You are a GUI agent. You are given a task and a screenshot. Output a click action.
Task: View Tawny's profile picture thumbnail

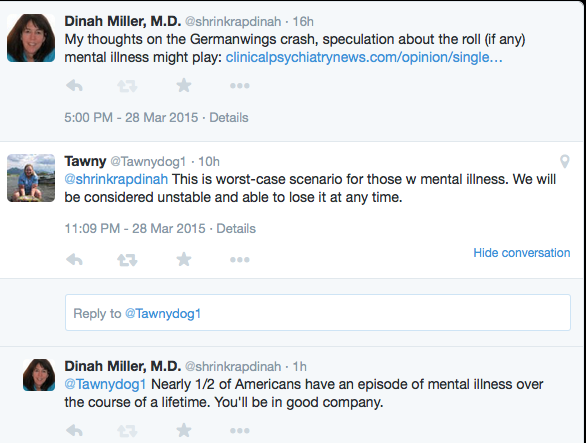point(31,178)
